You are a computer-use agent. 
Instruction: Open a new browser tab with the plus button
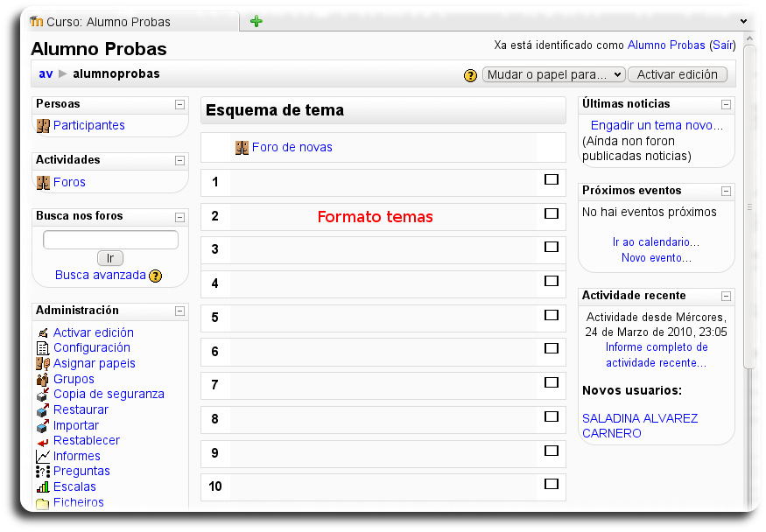(x=255, y=20)
